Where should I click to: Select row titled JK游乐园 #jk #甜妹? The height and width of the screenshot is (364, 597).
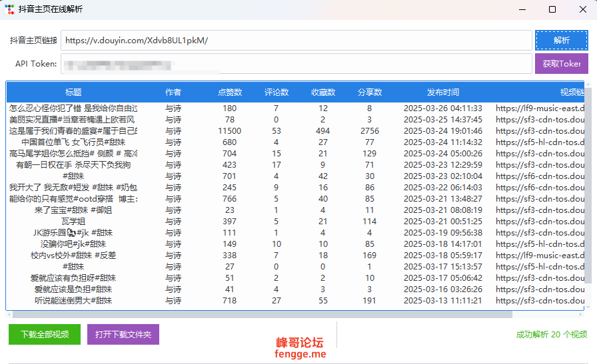[295, 233]
